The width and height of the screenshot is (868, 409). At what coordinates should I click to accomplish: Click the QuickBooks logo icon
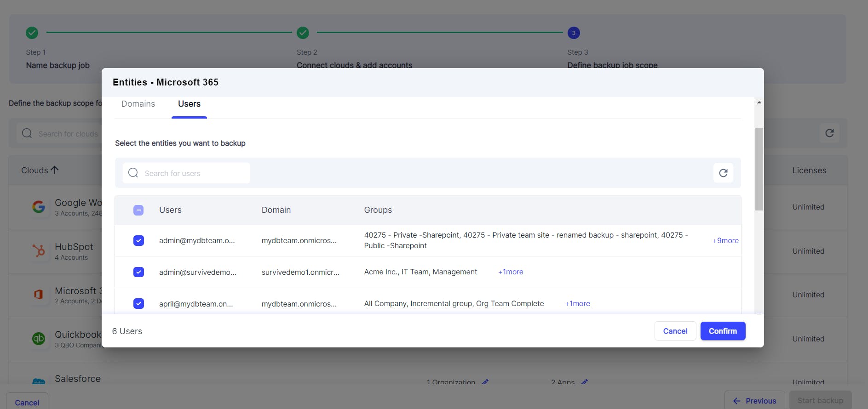point(39,339)
